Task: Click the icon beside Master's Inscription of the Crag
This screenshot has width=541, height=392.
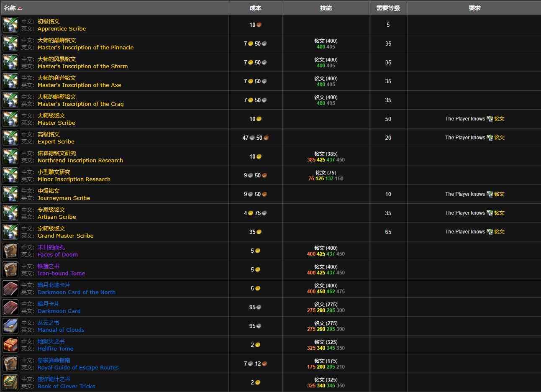Action: point(10,100)
